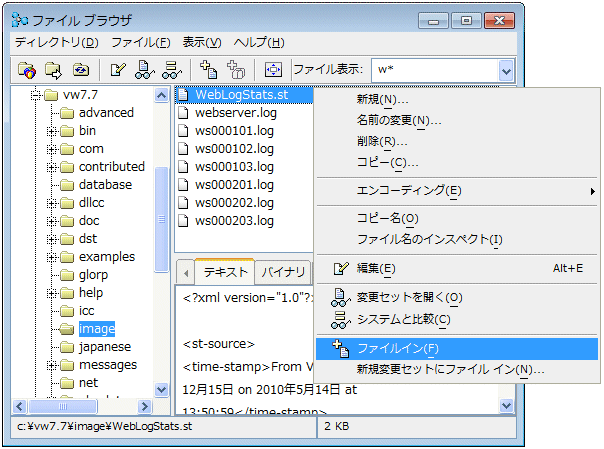
Task: Select the ws000103.log file
Action: [x=234, y=167]
